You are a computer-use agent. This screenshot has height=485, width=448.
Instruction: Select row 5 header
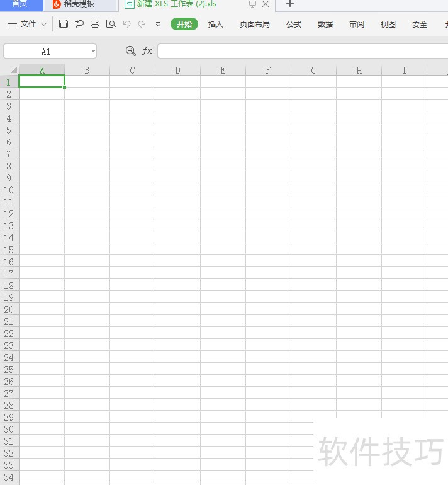[x=9, y=130]
